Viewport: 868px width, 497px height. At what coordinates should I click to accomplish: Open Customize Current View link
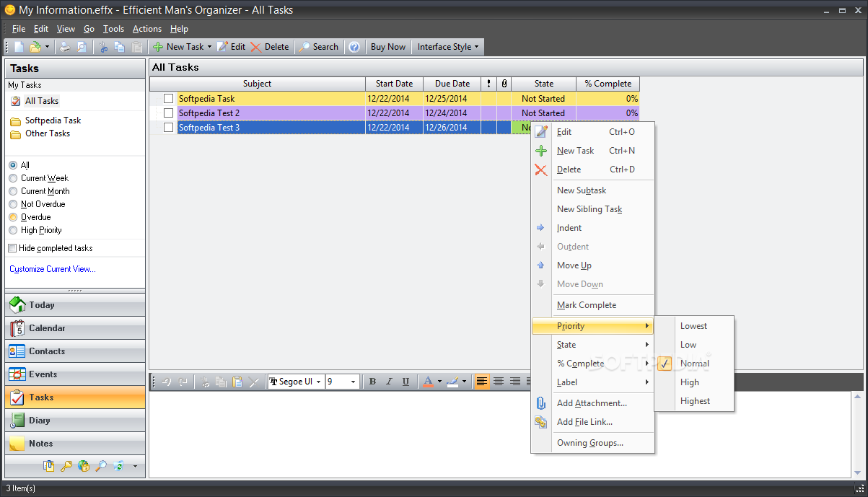53,269
